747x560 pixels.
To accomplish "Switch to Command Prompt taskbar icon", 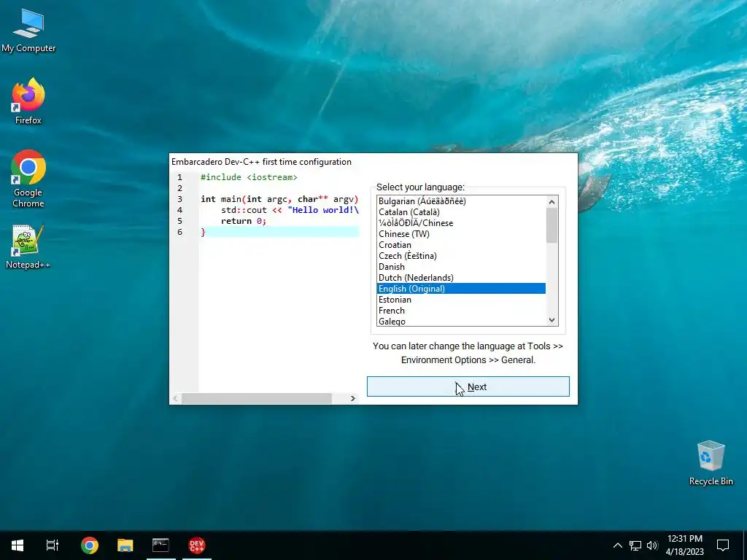I will pyautogui.click(x=161, y=545).
